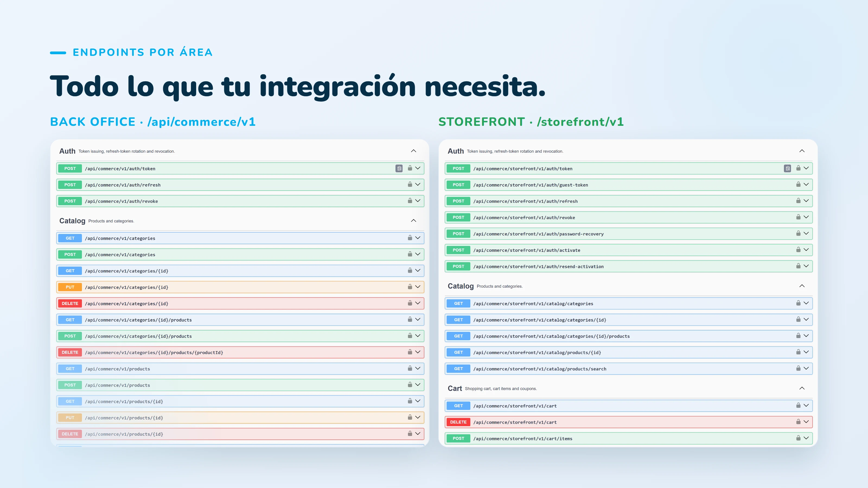The width and height of the screenshot is (868, 488).
Task: Collapse the back office Catalog section
Action: click(x=413, y=221)
